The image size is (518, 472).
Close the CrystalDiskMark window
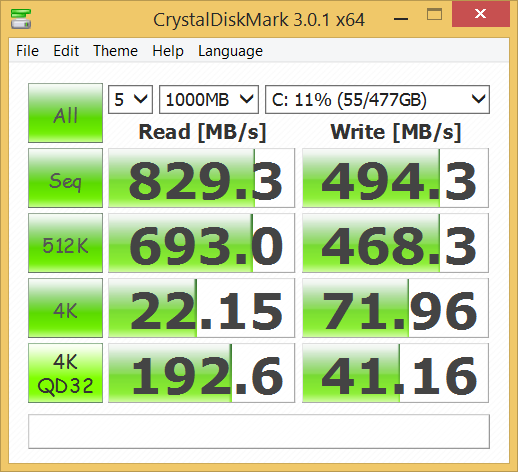(481, 14)
